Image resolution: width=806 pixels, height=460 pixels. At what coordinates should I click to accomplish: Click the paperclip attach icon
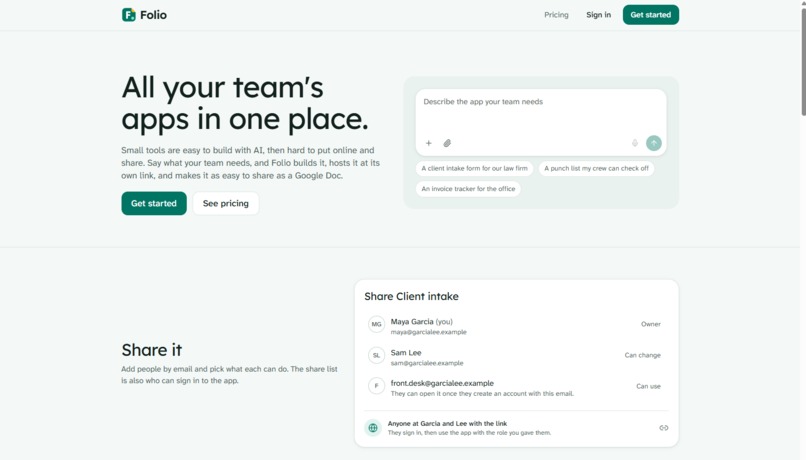coord(447,143)
